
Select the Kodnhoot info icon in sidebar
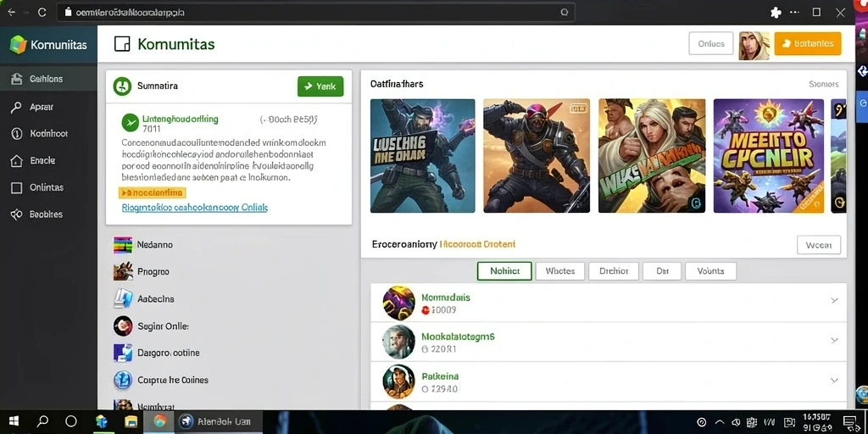(17, 134)
